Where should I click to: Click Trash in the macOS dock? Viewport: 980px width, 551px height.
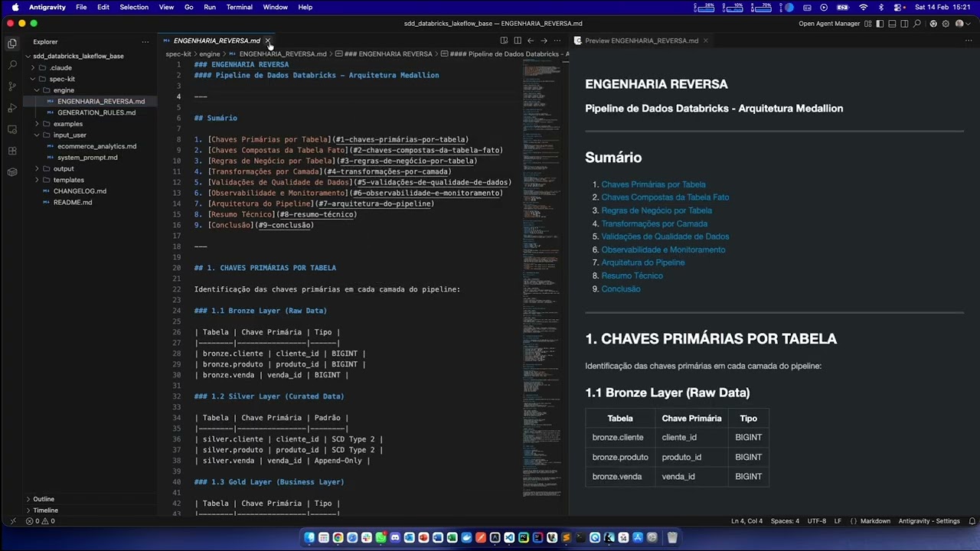[x=672, y=537]
